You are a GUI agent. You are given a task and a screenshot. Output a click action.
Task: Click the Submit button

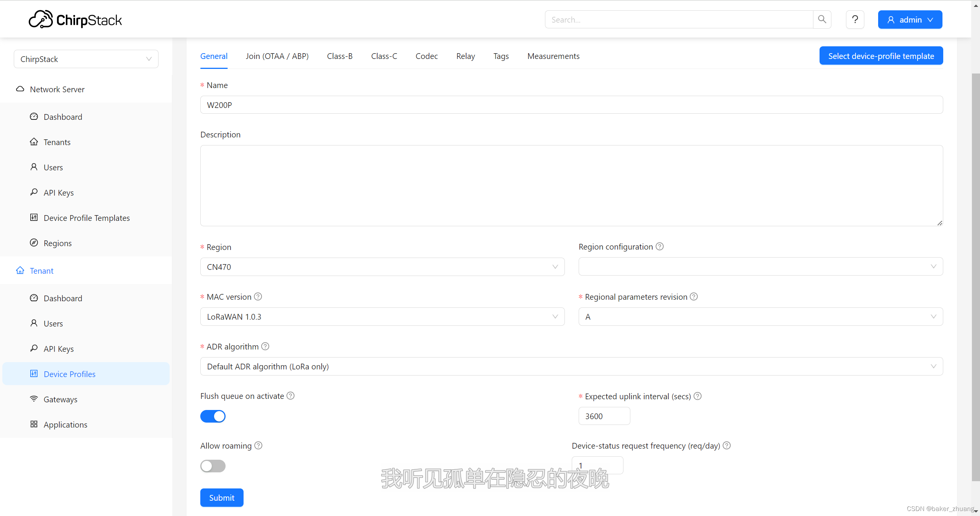click(221, 497)
